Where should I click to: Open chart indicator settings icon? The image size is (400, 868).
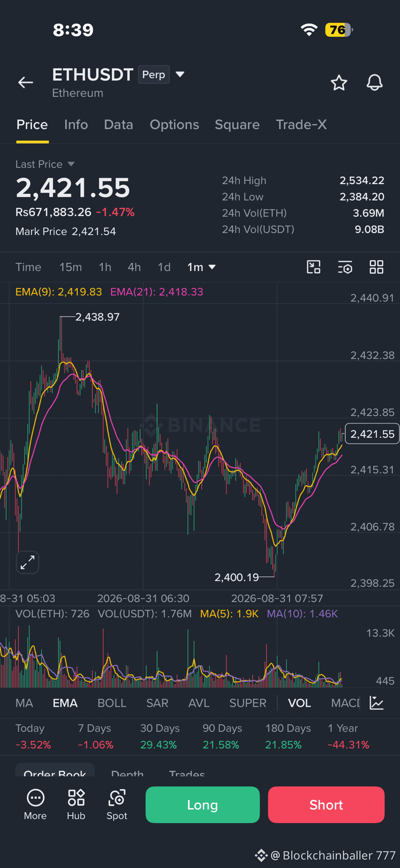point(345,267)
